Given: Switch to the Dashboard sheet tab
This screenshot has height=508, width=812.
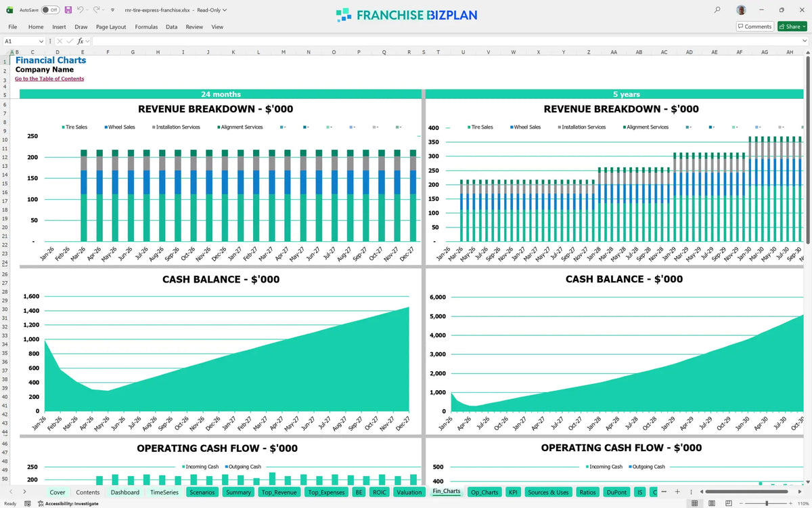Looking at the screenshot, I should click(125, 492).
